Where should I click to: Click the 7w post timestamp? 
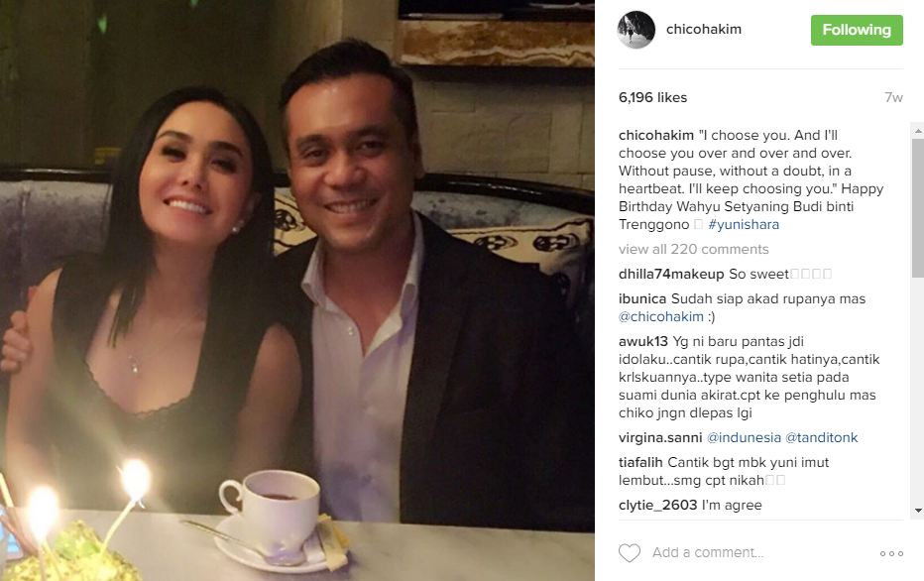(893, 98)
